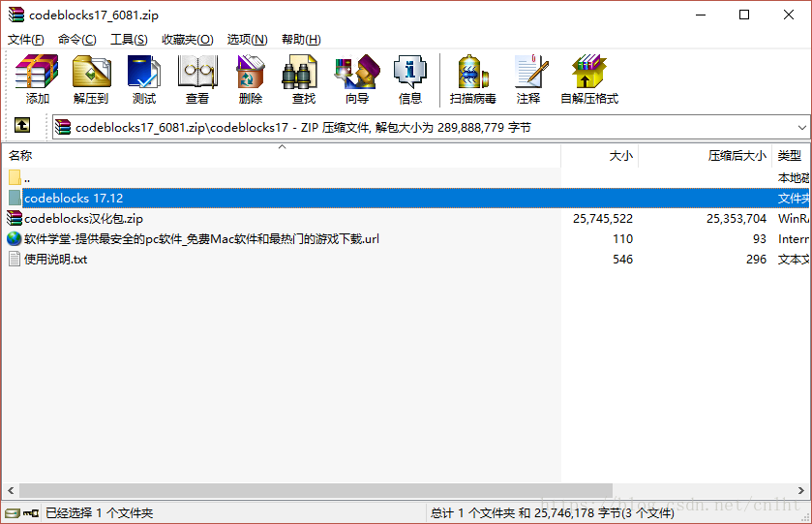Click the horizontal scrollbar thumb

(x=316, y=490)
